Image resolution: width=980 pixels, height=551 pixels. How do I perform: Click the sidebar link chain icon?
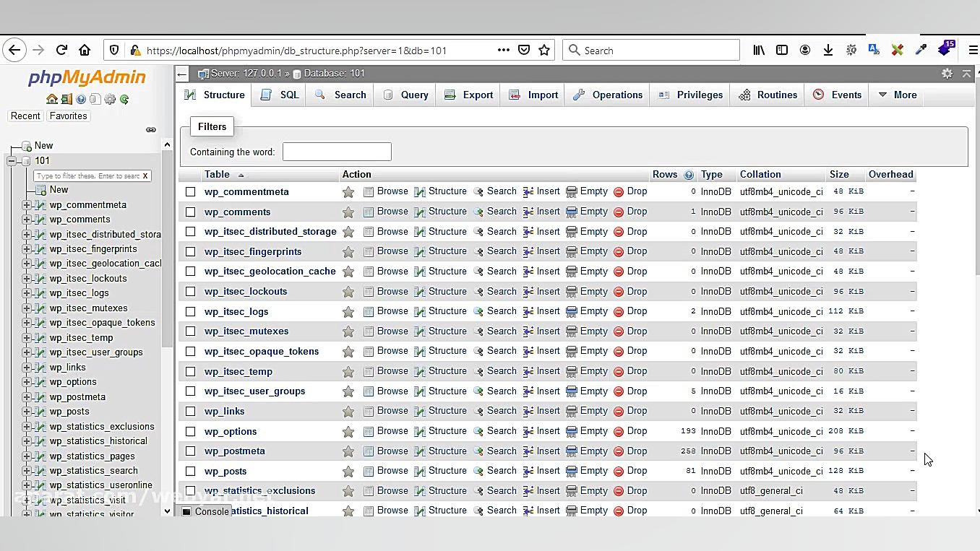point(151,130)
